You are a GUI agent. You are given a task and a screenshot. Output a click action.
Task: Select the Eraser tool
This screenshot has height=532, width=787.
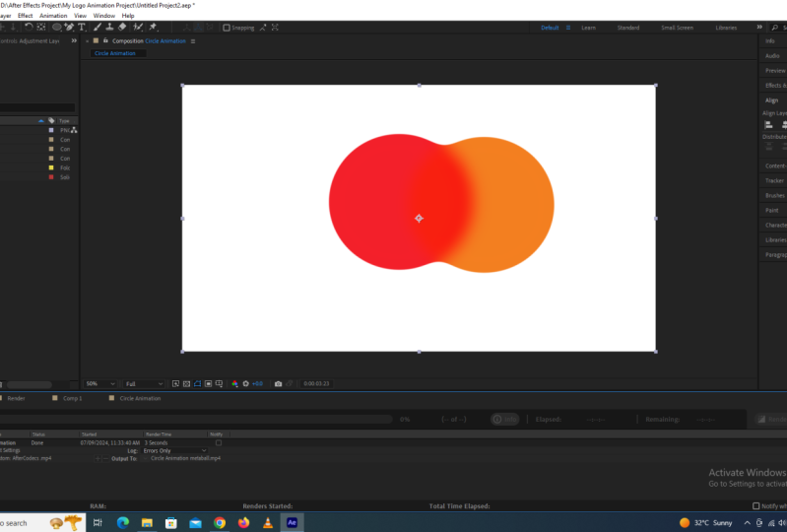tap(122, 28)
